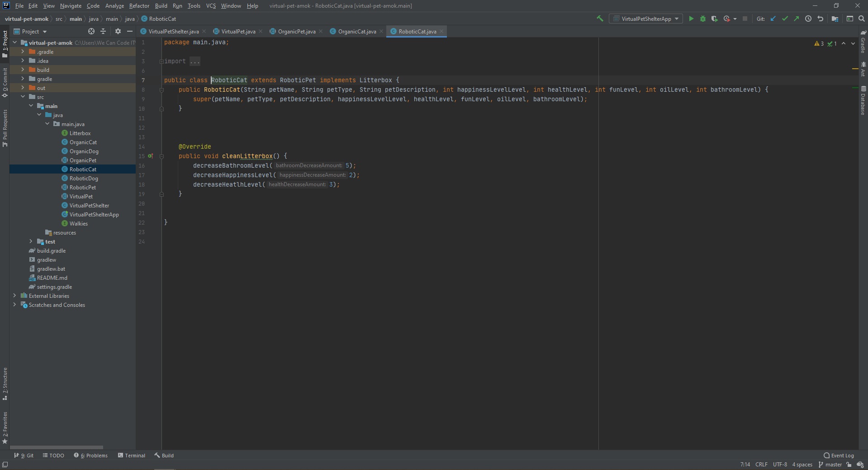The width and height of the screenshot is (868, 470).
Task: Expand the test folder
Action: [x=31, y=241]
